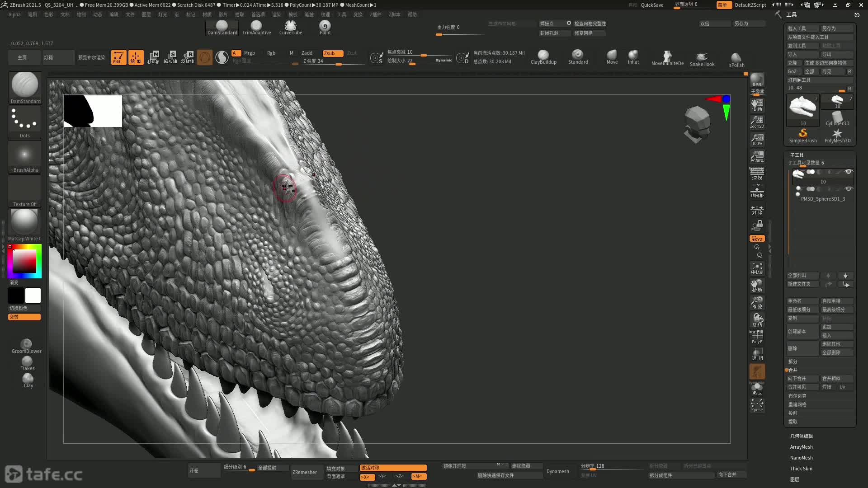Select the DamStandard brush in top shelf
The width and height of the screenshot is (868, 488).
222,28
